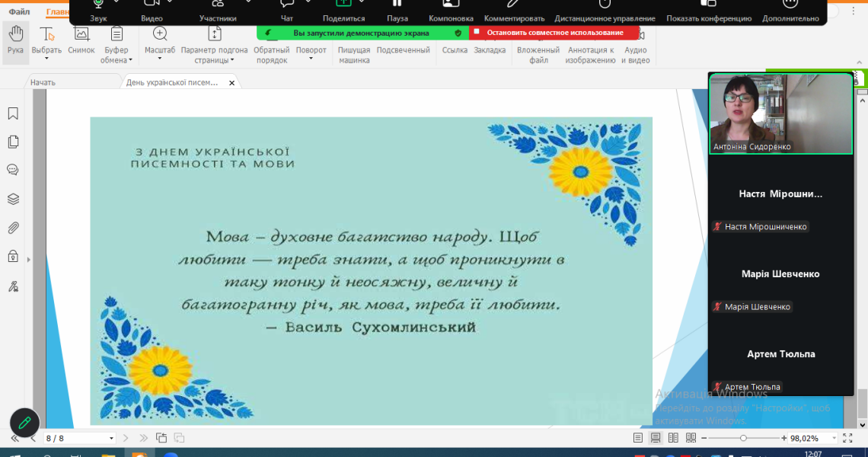Enter full screen mode from status bar
The height and width of the screenshot is (457, 868).
point(847,438)
